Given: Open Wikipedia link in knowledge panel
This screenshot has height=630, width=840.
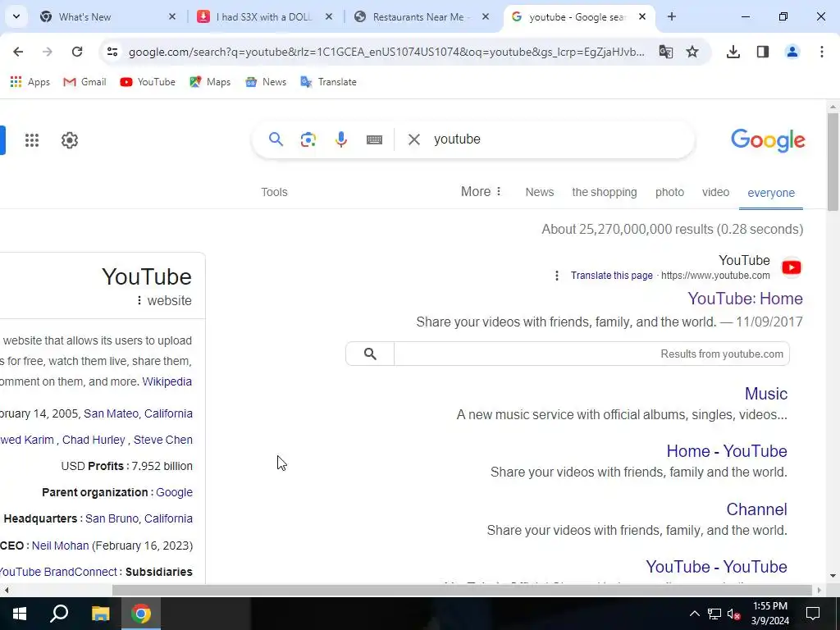Looking at the screenshot, I should click(x=167, y=381).
